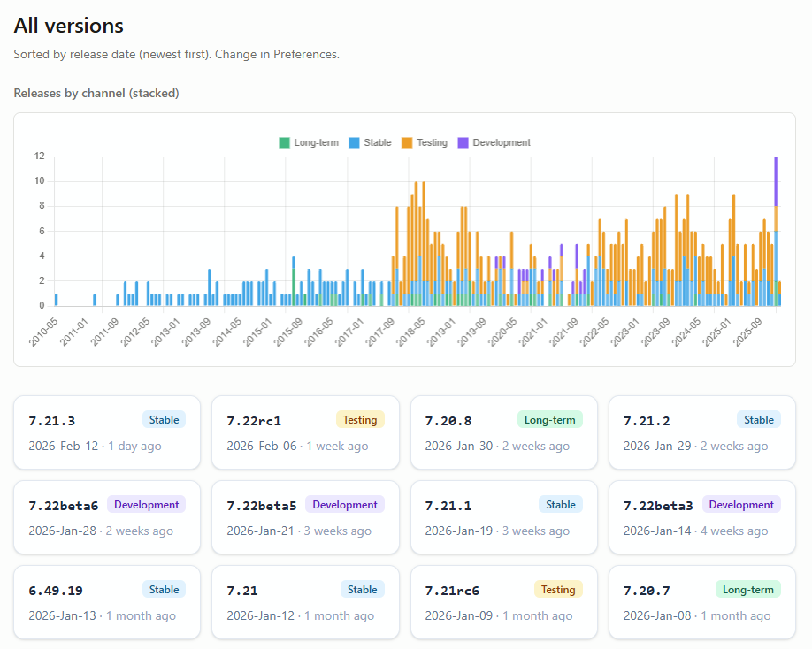812x649 pixels.
Task: Click the Development legend label
Action: click(x=502, y=143)
